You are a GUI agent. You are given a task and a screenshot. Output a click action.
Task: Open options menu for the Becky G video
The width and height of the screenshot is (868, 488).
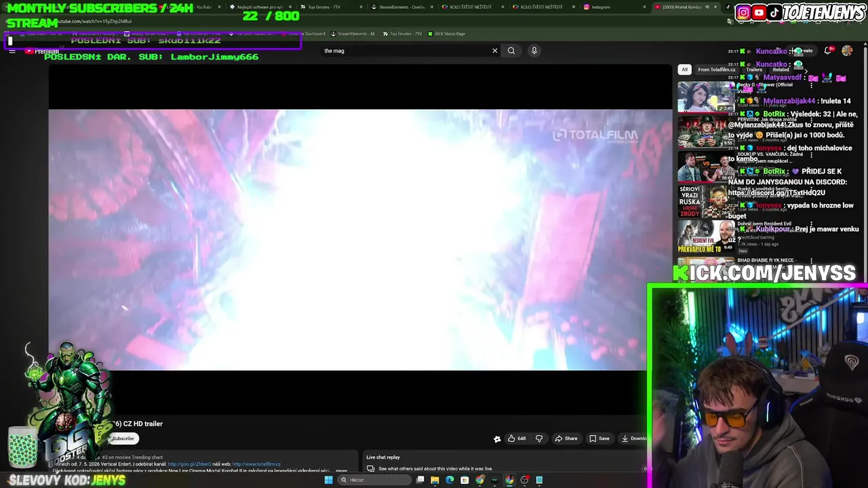click(812, 85)
